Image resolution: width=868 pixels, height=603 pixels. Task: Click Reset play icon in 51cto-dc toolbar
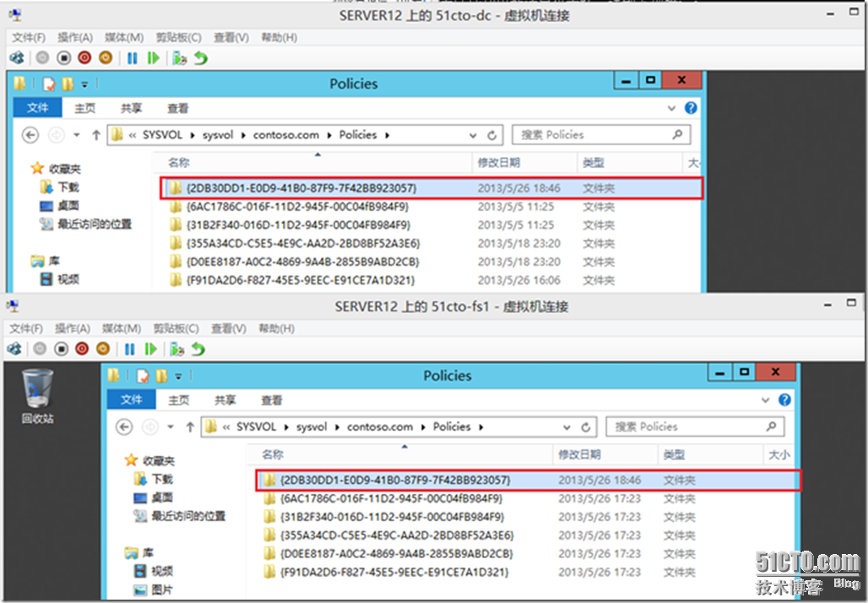point(154,57)
